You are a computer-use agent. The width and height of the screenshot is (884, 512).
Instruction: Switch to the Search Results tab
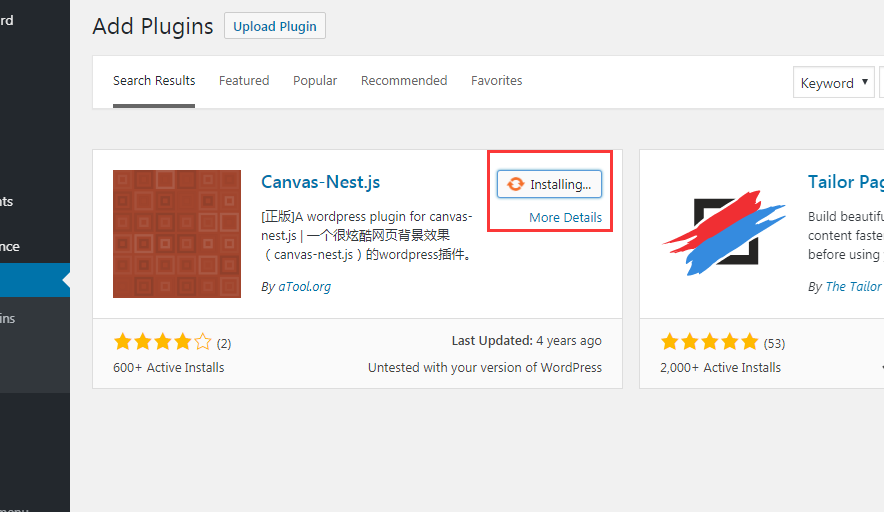(154, 81)
